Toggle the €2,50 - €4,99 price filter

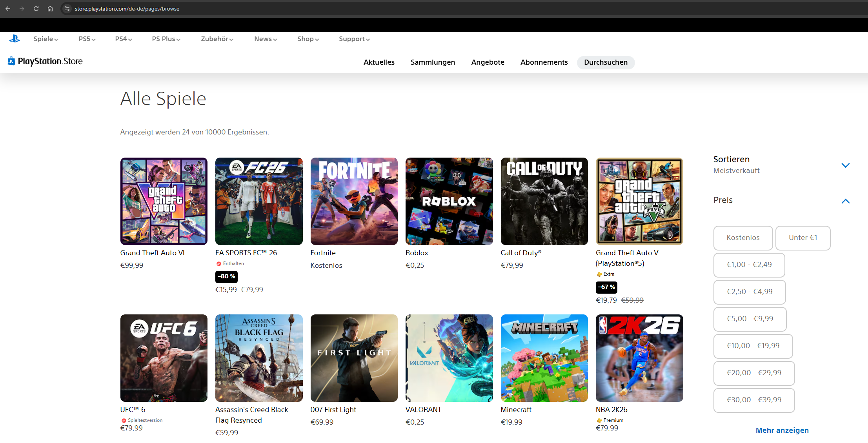click(750, 292)
